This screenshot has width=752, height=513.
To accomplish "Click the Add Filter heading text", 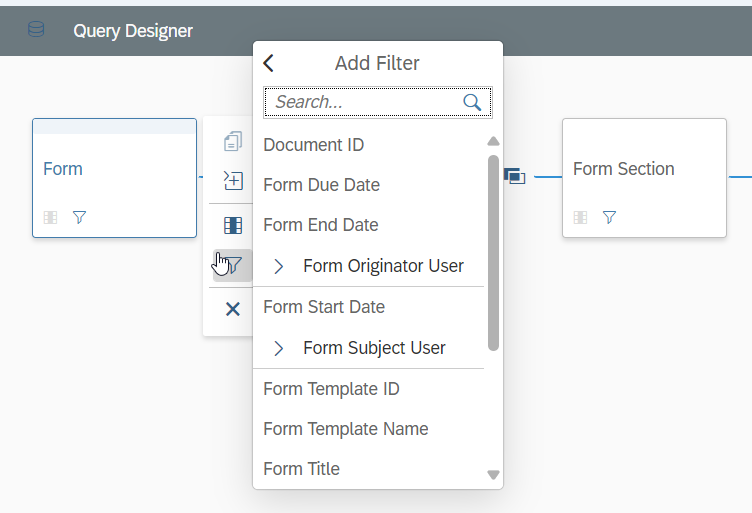I will coord(377,63).
